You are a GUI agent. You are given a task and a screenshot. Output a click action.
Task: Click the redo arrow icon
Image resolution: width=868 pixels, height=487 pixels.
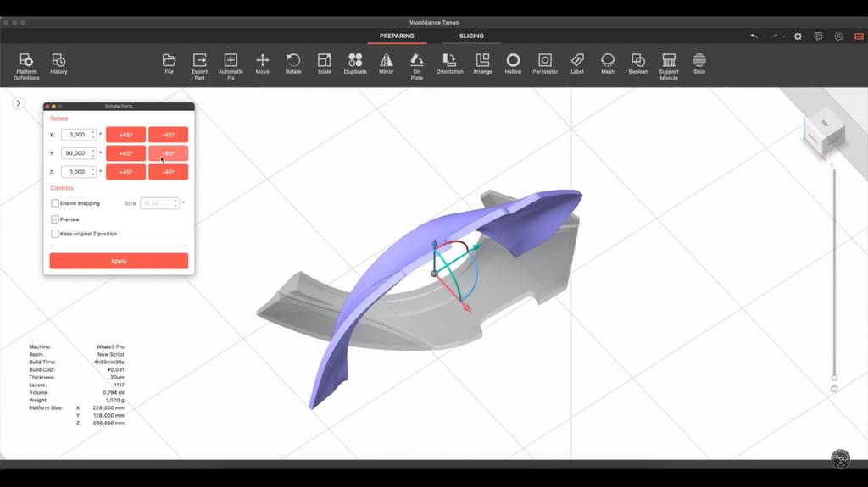point(775,36)
